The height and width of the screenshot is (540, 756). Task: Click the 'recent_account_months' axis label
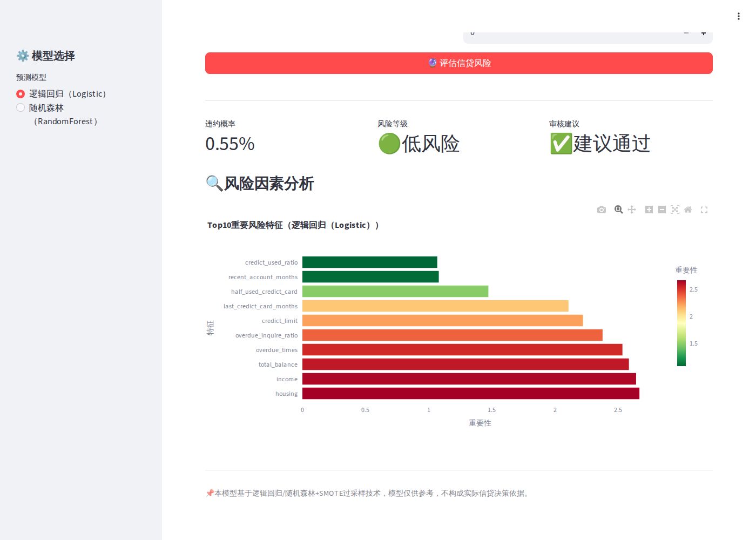263,277
